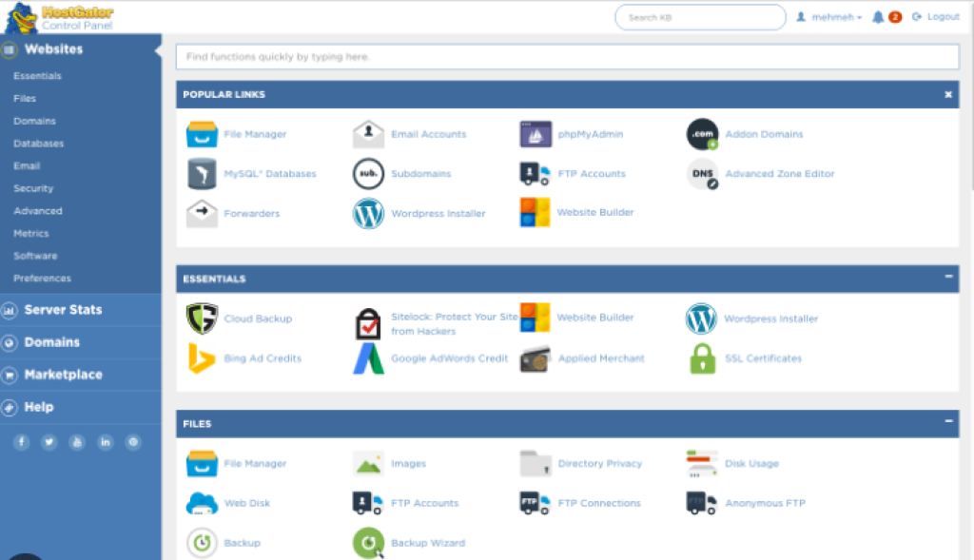Visit the Facebook social icon in sidebar
974x560 pixels.
[21, 443]
